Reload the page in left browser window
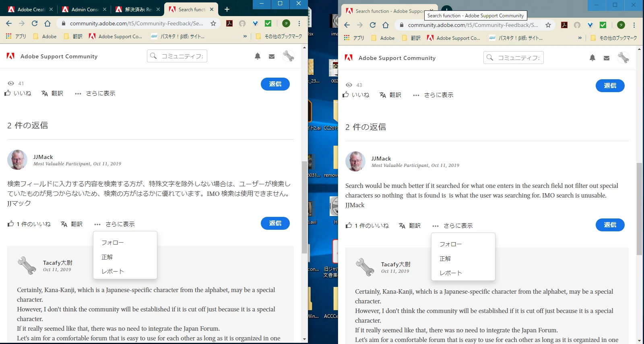 [x=35, y=23]
